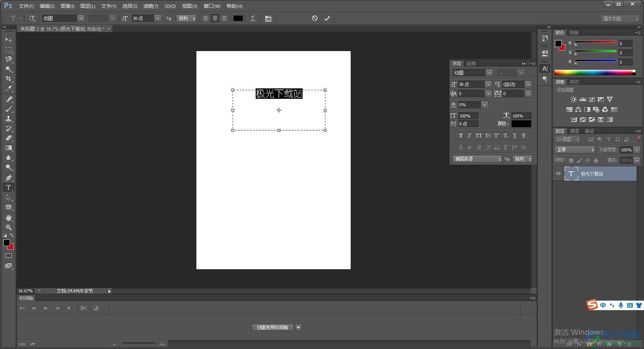This screenshot has width=644, height=349.
Task: Select the Healing Brush tool
Action: tap(9, 99)
